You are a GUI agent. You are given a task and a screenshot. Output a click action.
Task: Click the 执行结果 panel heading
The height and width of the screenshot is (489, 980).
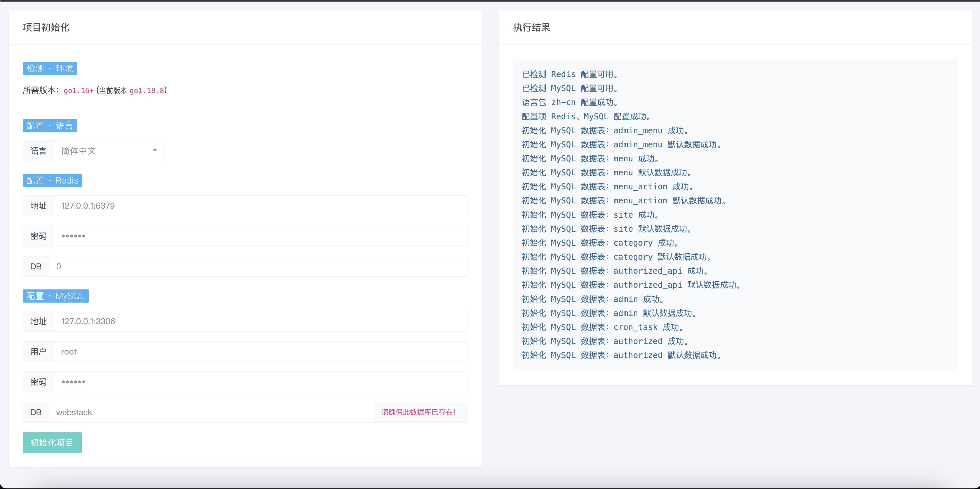click(x=531, y=27)
